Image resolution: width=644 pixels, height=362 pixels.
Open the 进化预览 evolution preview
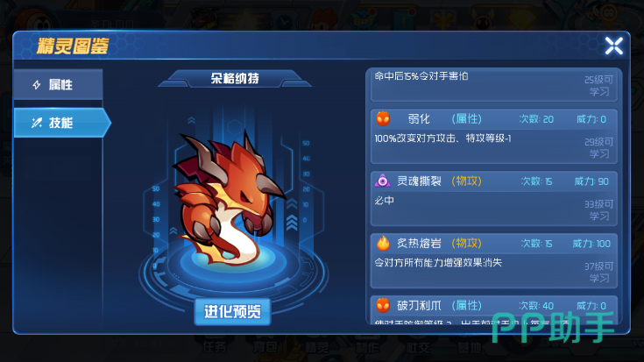tap(232, 311)
